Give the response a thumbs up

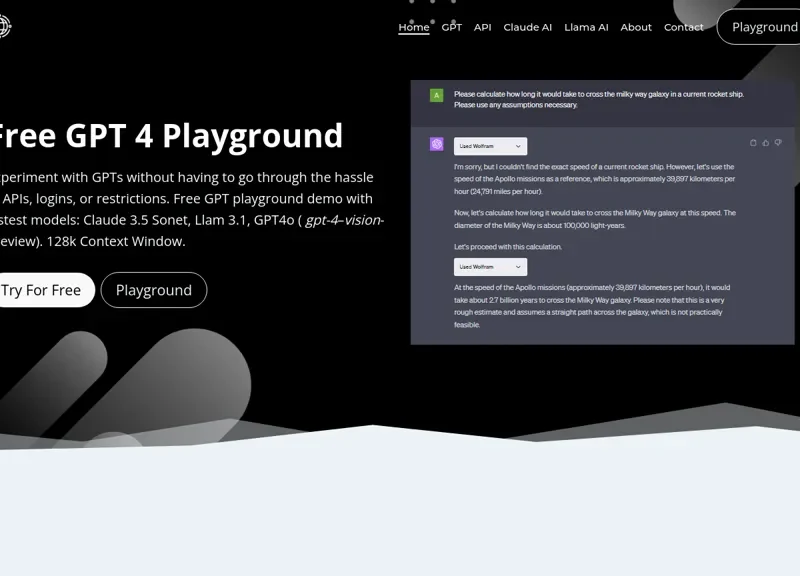765,143
